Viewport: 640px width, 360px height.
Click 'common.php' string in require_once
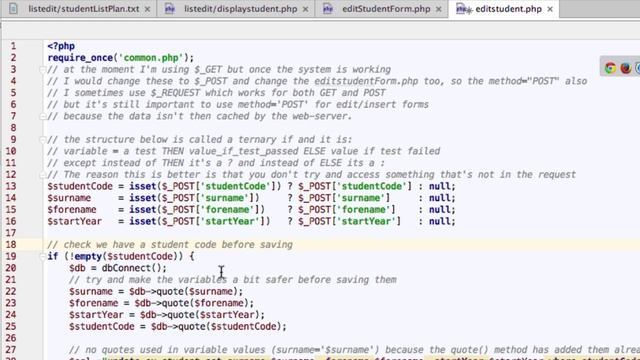[151, 58]
